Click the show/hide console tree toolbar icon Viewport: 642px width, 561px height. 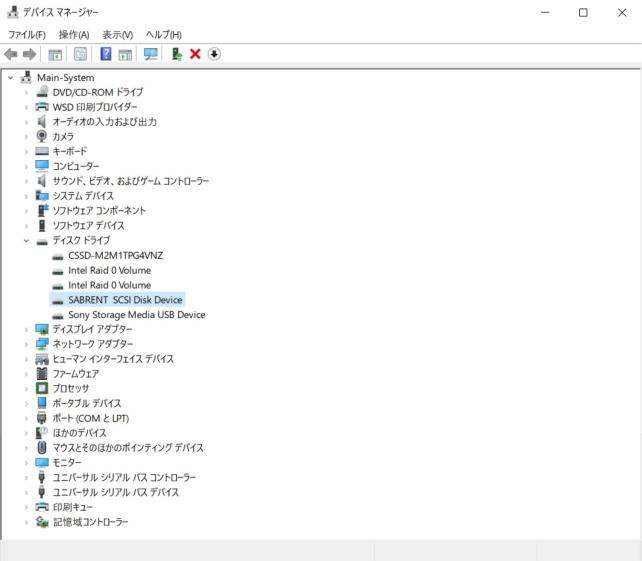pyautogui.click(x=55, y=54)
